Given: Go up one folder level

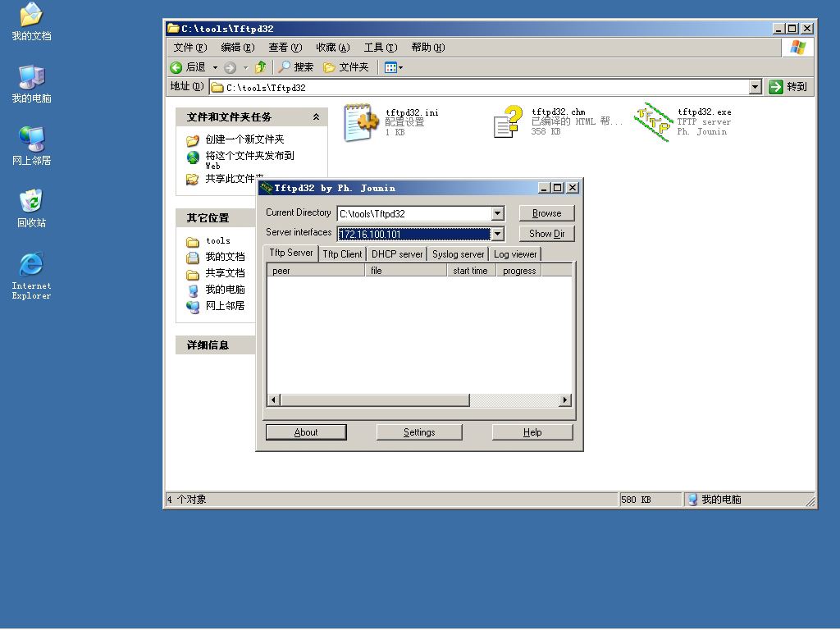Looking at the screenshot, I should point(260,67).
